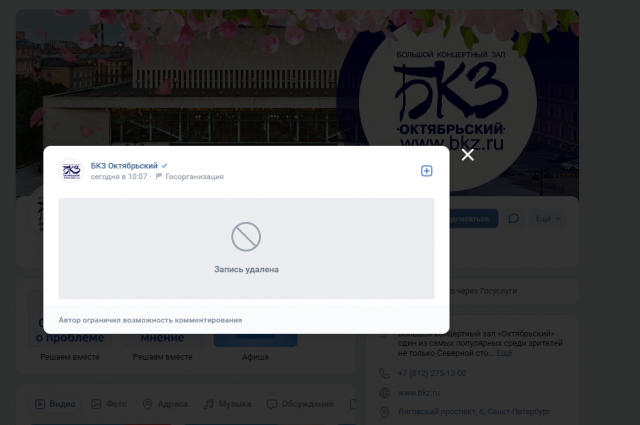Click the Адреса tab location pin icon

pyautogui.click(x=147, y=404)
